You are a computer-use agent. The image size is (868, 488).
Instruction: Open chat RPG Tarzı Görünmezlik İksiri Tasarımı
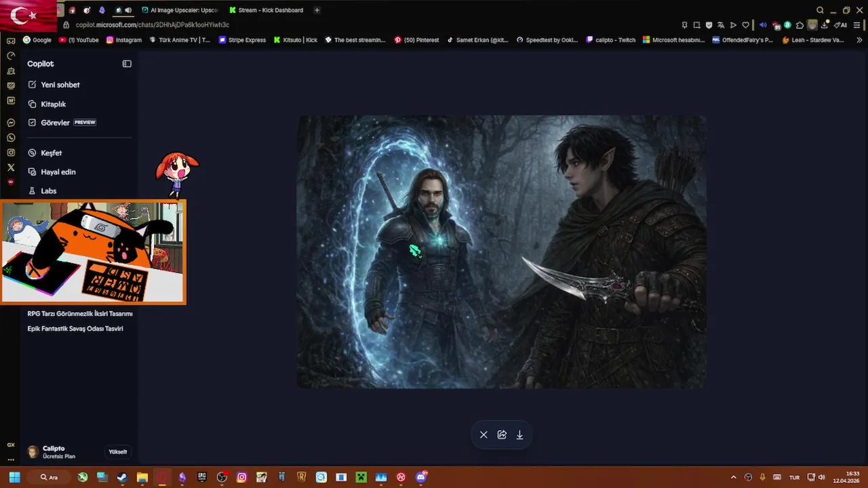[x=80, y=314]
